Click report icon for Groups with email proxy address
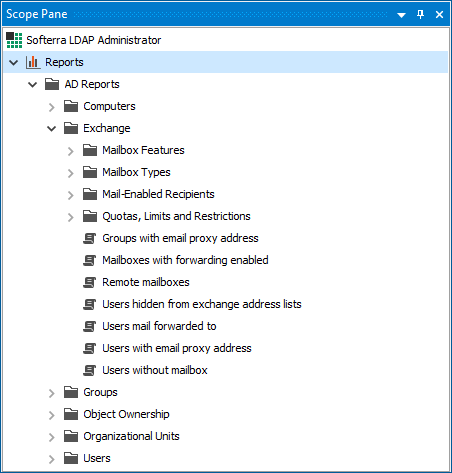This screenshot has height=473, width=452. tap(90, 238)
